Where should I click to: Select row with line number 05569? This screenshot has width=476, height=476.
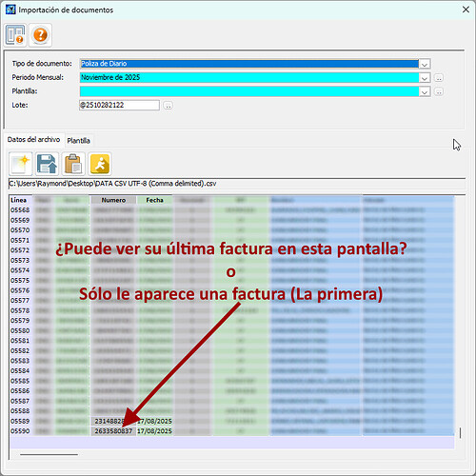point(231,220)
